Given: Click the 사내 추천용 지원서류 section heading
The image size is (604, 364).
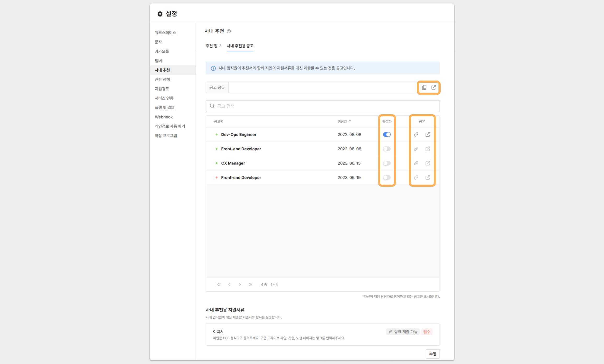Looking at the screenshot, I should tap(225, 310).
